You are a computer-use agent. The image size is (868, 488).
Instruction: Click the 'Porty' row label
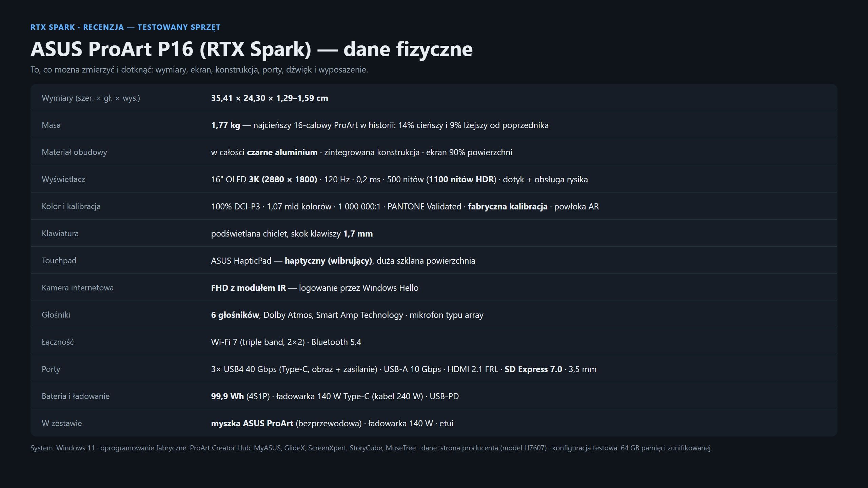51,369
